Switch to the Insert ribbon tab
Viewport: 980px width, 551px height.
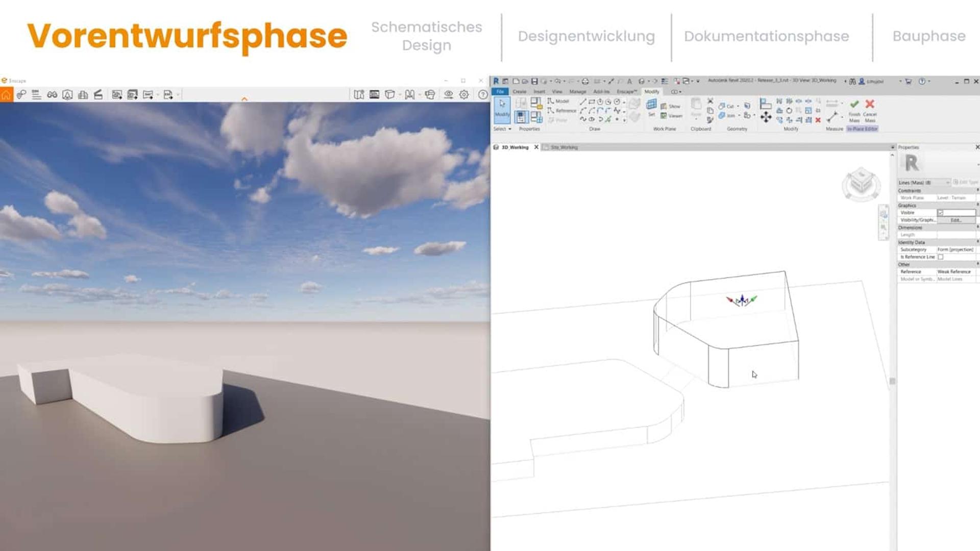point(539,92)
